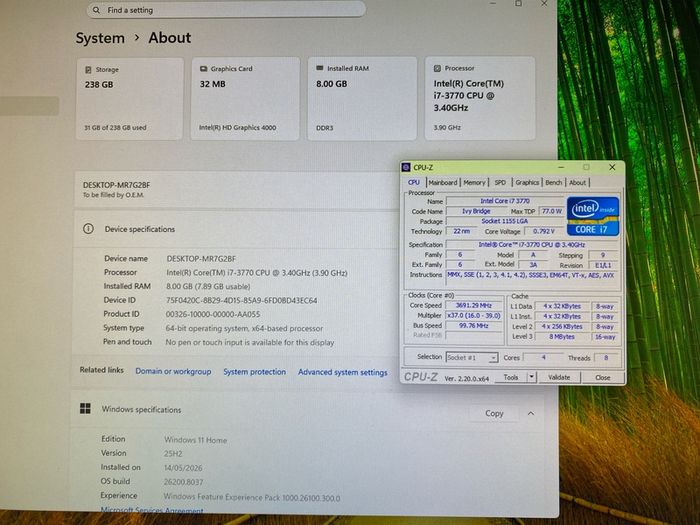Click the Max TDP value 77.0 W
Screen dimensions: 700x525
[551, 211]
